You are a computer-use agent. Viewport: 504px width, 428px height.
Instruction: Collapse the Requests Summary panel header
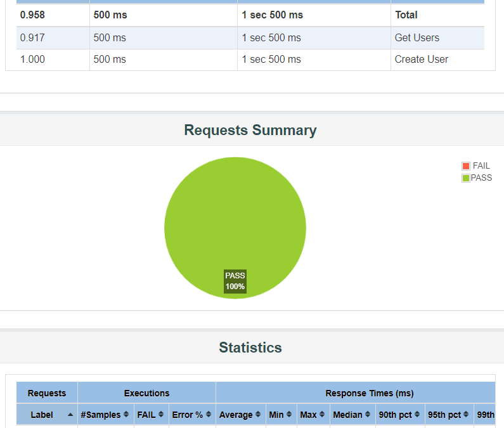tap(250, 131)
